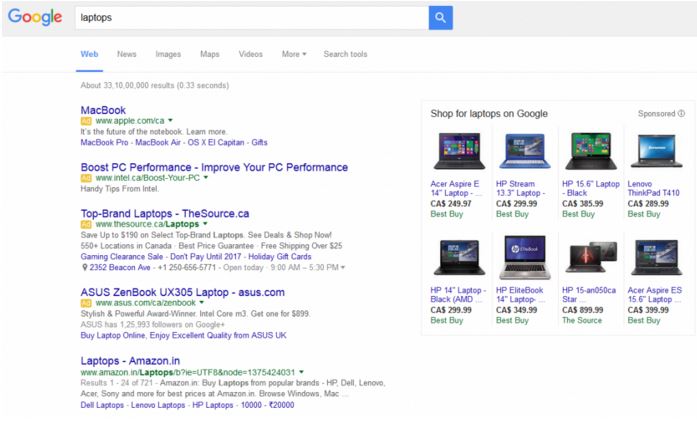This screenshot has width=697, height=421.
Task: Follow the Dell Laptops sitelink
Action: click(x=102, y=405)
